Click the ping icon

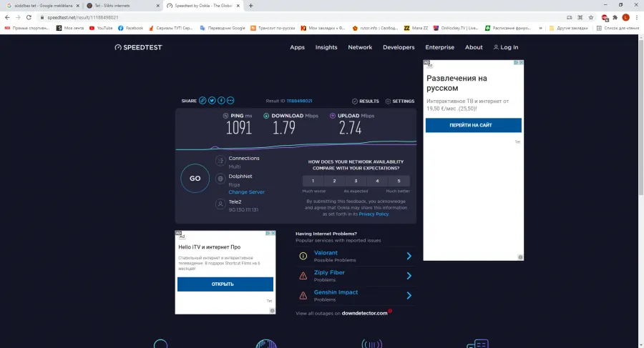(225, 116)
